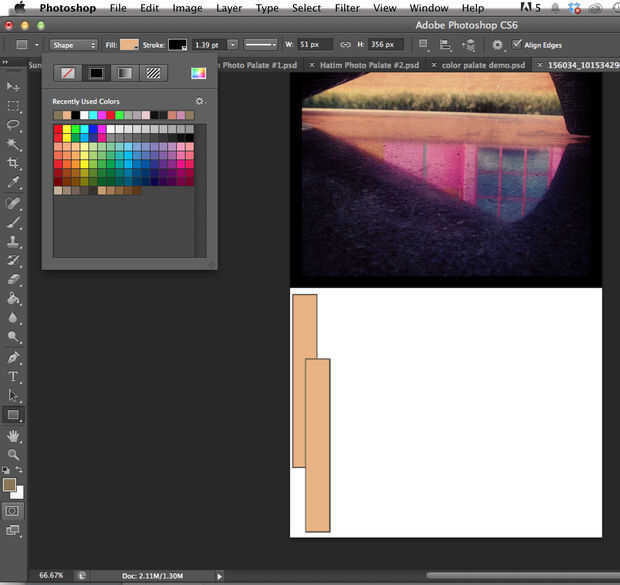
Task: Pick the background white color swatch
Action: 19,493
